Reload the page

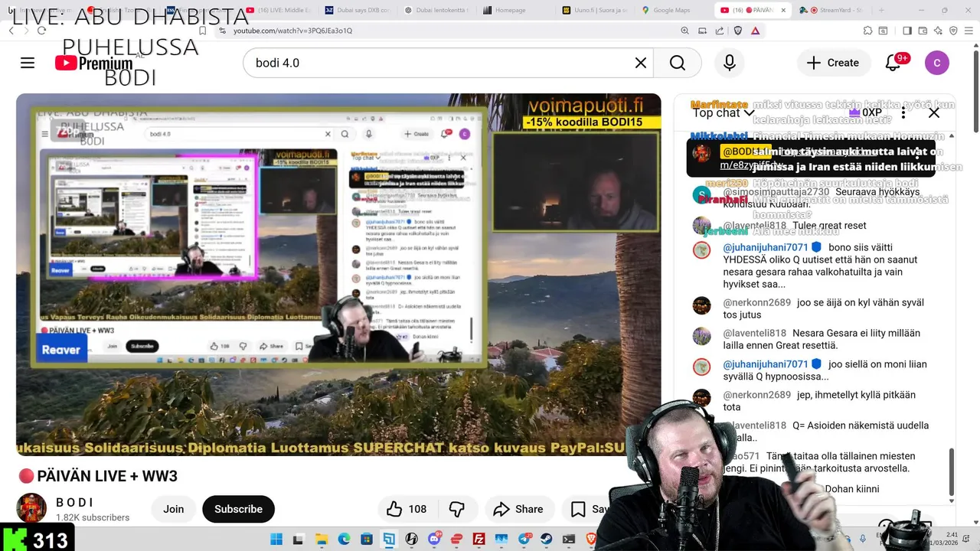click(x=41, y=31)
